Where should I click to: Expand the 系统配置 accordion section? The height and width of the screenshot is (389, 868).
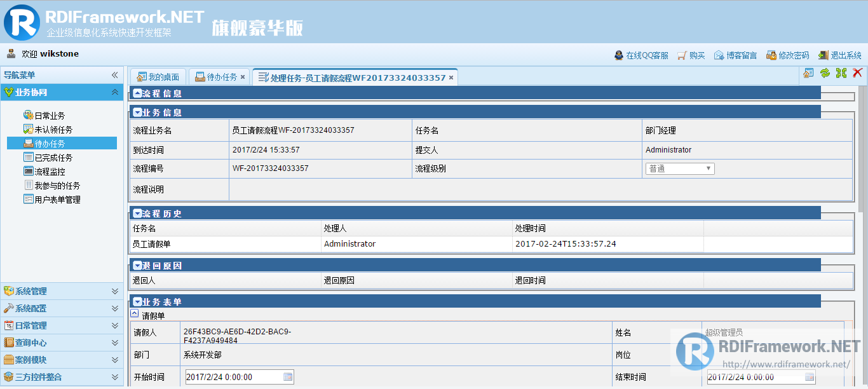click(x=62, y=308)
